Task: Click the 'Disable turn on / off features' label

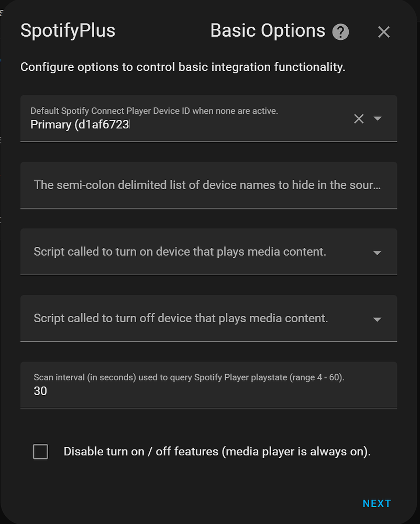Action: [x=216, y=451]
